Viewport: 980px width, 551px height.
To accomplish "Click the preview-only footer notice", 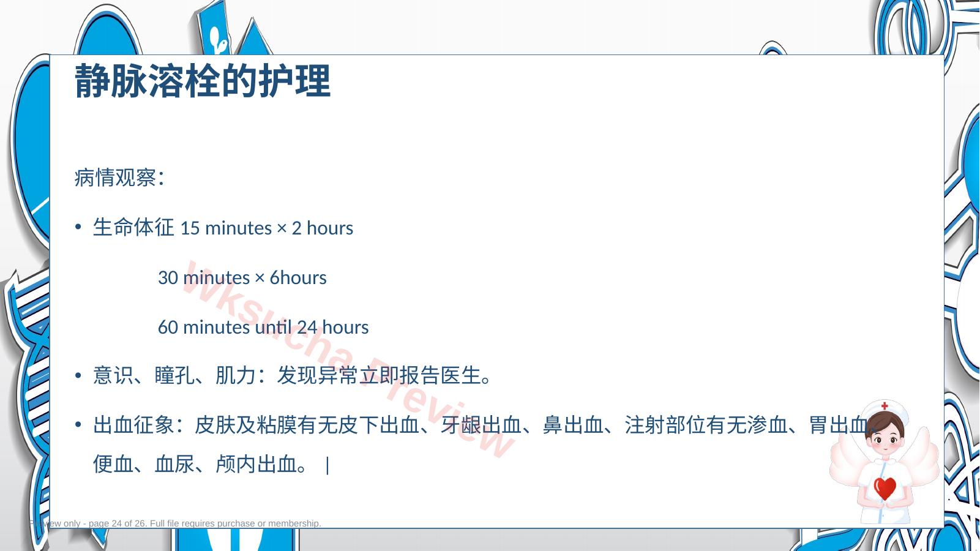I will click(176, 523).
